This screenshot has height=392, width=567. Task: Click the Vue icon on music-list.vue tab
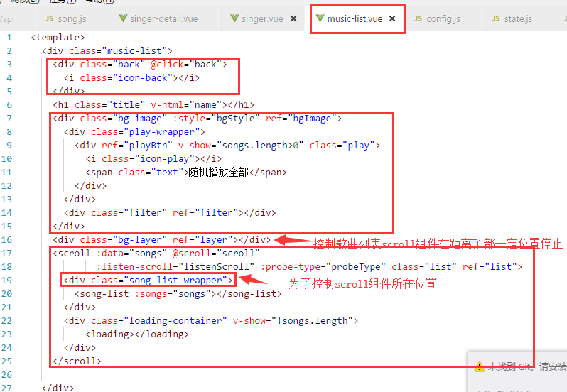coord(320,18)
